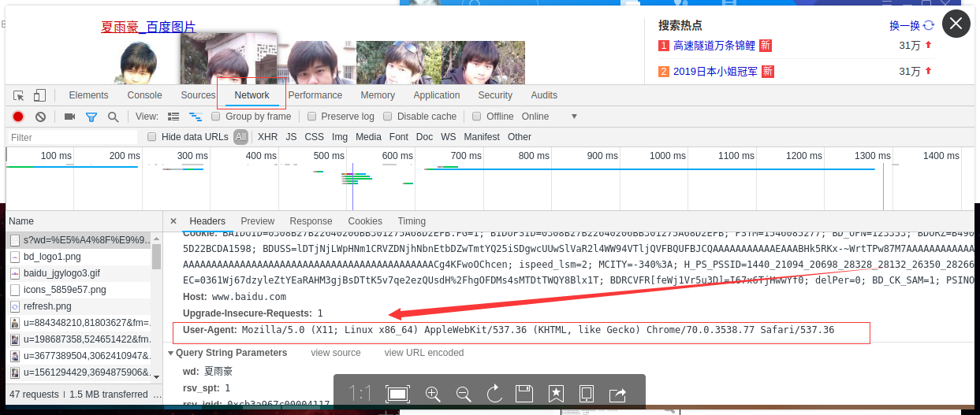Close the request details pane (x)
This screenshot has width=980, height=415.
pos(173,221)
